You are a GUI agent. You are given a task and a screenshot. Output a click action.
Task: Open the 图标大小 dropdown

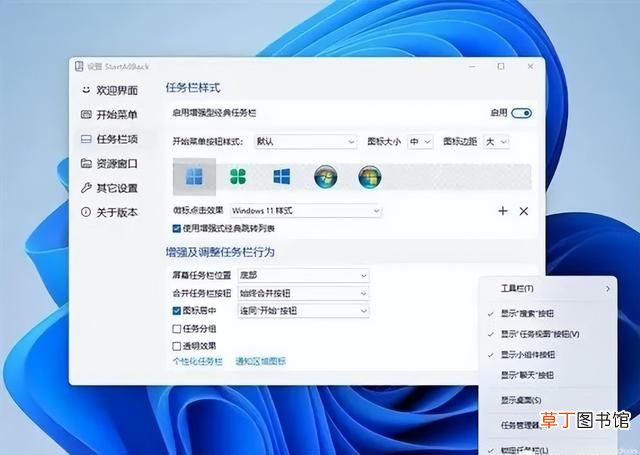tap(420, 142)
